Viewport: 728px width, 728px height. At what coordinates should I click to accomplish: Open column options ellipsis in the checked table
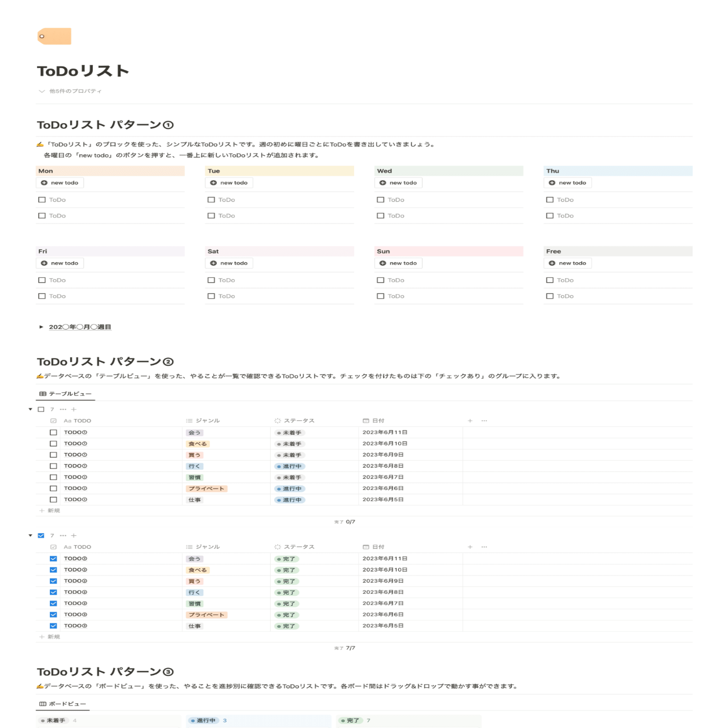pyautogui.click(x=484, y=547)
